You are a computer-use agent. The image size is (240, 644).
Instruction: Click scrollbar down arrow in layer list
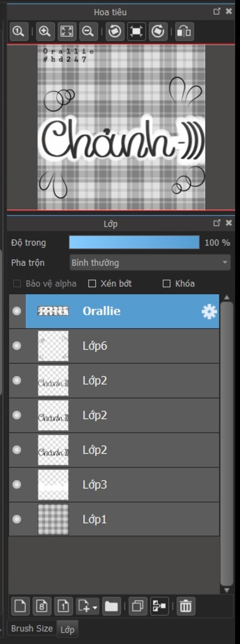tap(227, 590)
